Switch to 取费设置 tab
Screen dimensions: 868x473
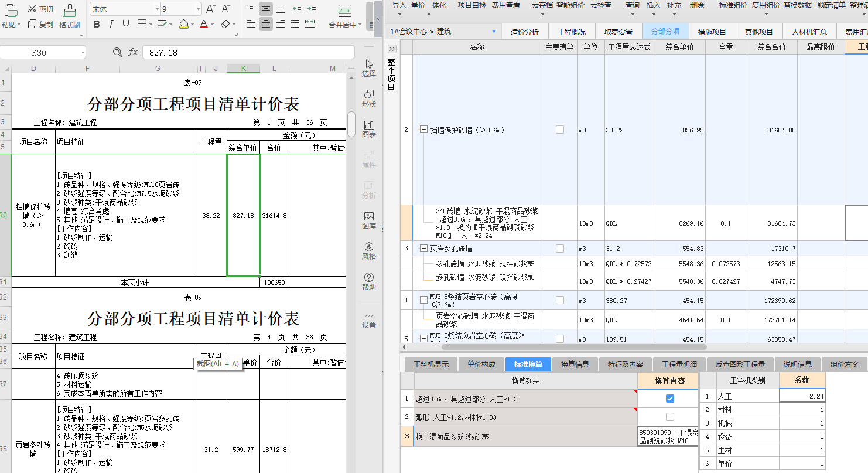[x=618, y=32]
